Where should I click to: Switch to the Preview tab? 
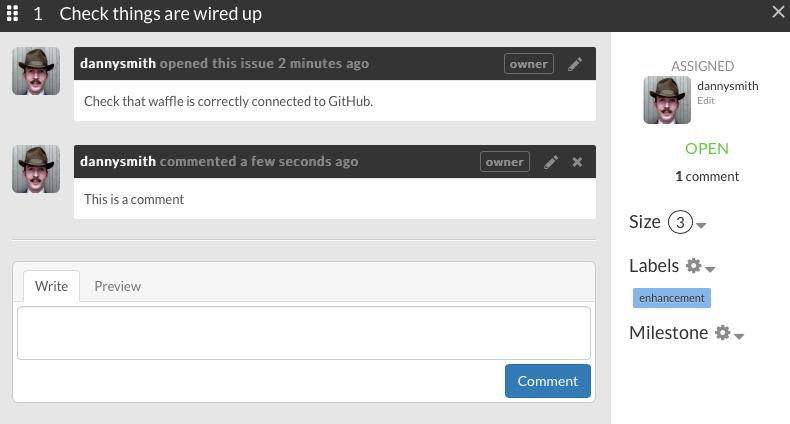[x=117, y=286]
